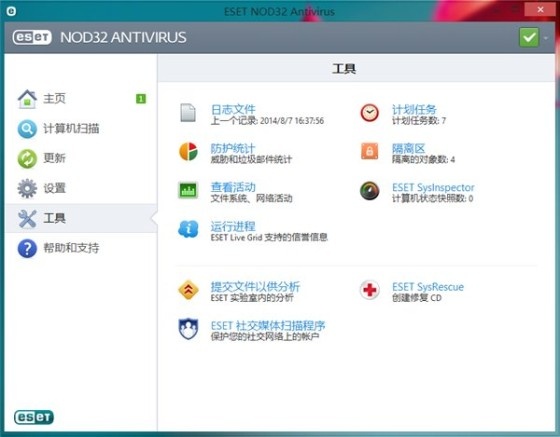Open the 隔离区 link
The height and width of the screenshot is (437, 560).
pos(409,148)
